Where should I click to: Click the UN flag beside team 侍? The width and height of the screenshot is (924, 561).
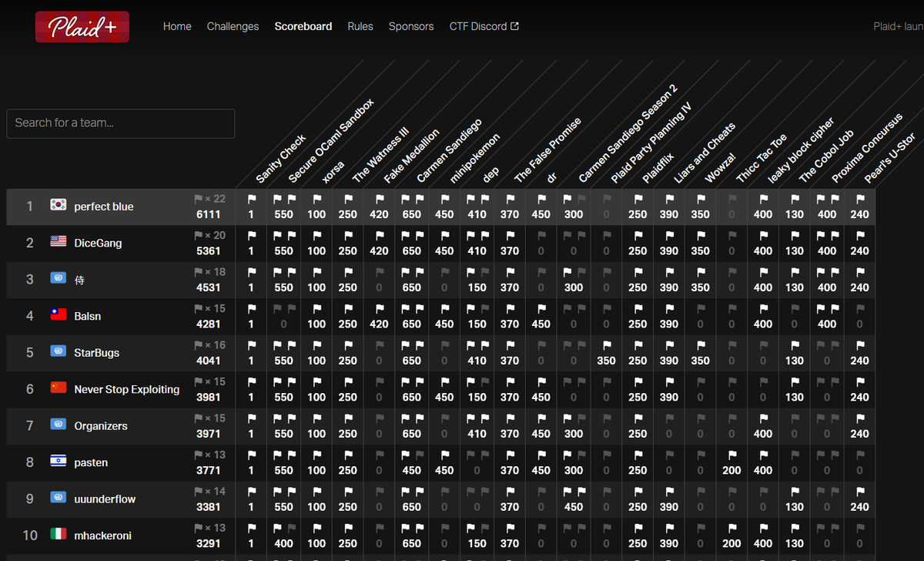coord(59,278)
